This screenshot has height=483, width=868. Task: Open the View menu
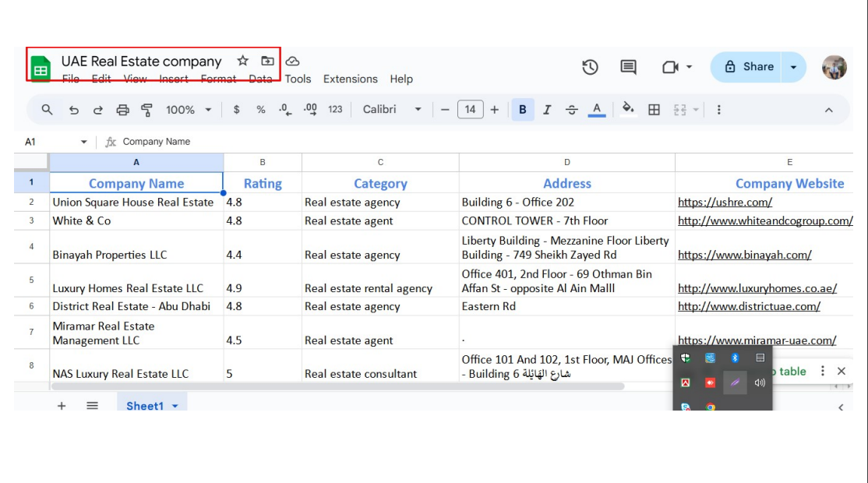pos(135,79)
